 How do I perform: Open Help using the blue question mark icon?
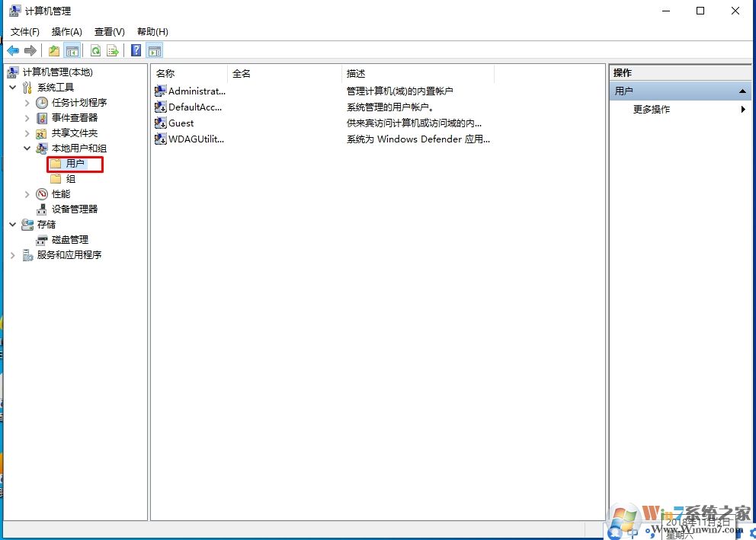pyautogui.click(x=136, y=50)
